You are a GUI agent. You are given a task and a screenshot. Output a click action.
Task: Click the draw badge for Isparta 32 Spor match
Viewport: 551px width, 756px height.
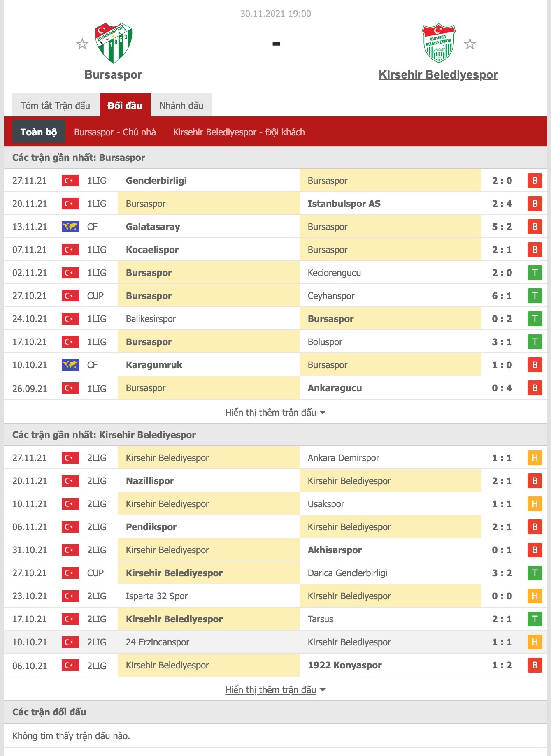pyautogui.click(x=535, y=596)
